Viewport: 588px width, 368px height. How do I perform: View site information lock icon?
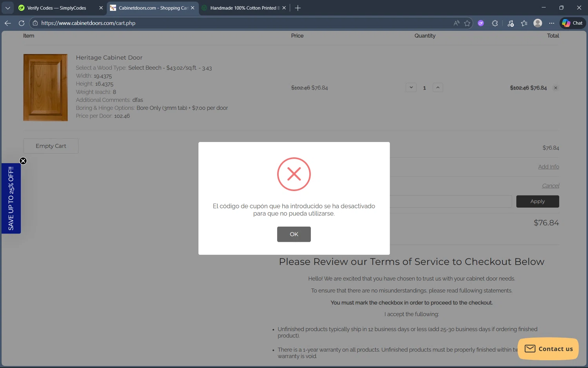pyautogui.click(x=35, y=23)
